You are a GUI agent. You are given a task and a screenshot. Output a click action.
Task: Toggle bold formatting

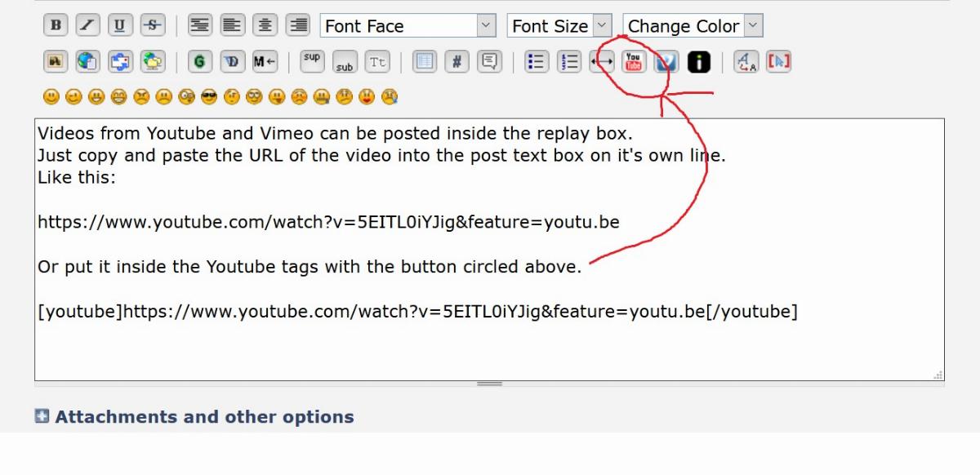tap(56, 25)
